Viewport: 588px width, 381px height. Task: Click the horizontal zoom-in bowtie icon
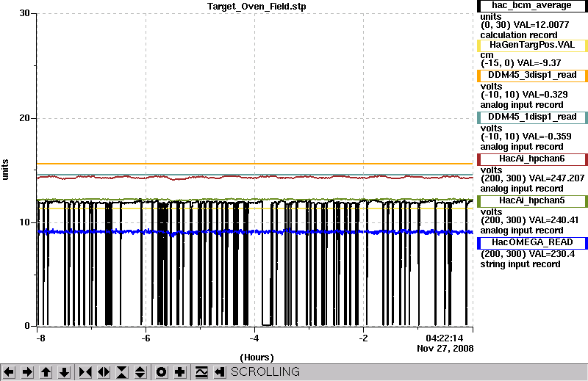click(x=85, y=372)
